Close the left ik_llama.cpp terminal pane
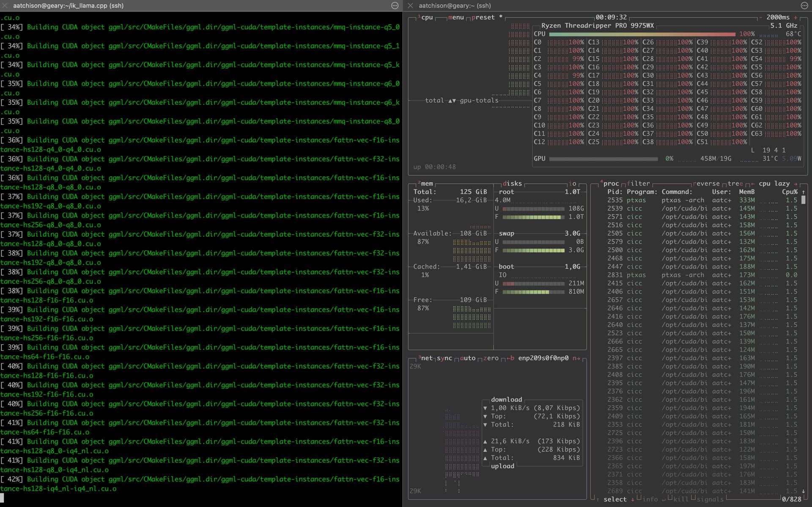Image resolution: width=812 pixels, height=507 pixels. pyautogui.click(x=5, y=5)
